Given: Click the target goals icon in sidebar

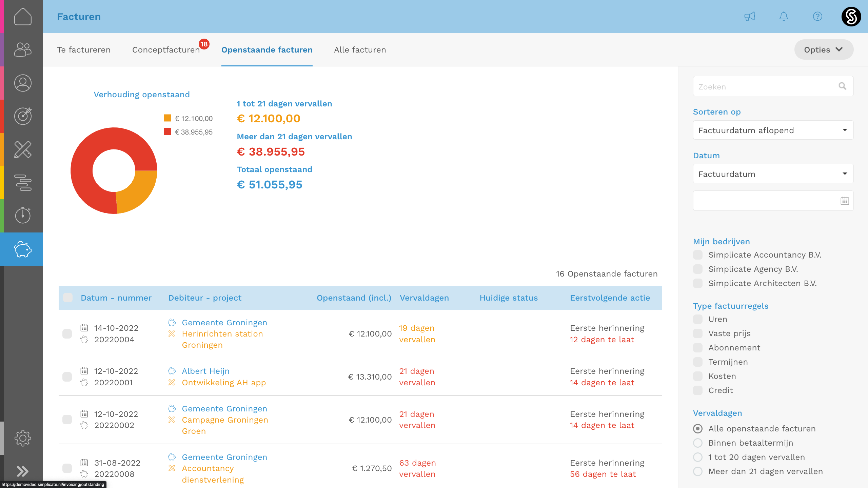Looking at the screenshot, I should [x=22, y=116].
